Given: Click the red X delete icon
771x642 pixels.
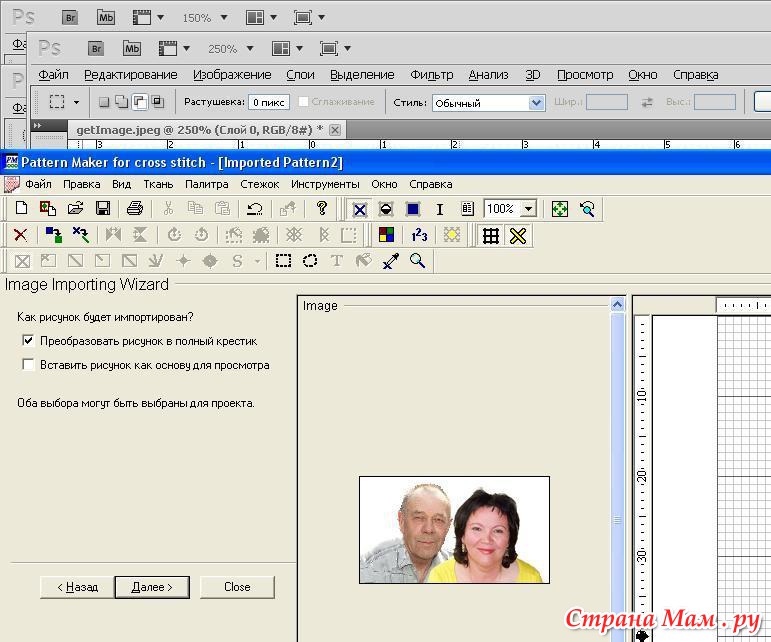Looking at the screenshot, I should point(21,235).
